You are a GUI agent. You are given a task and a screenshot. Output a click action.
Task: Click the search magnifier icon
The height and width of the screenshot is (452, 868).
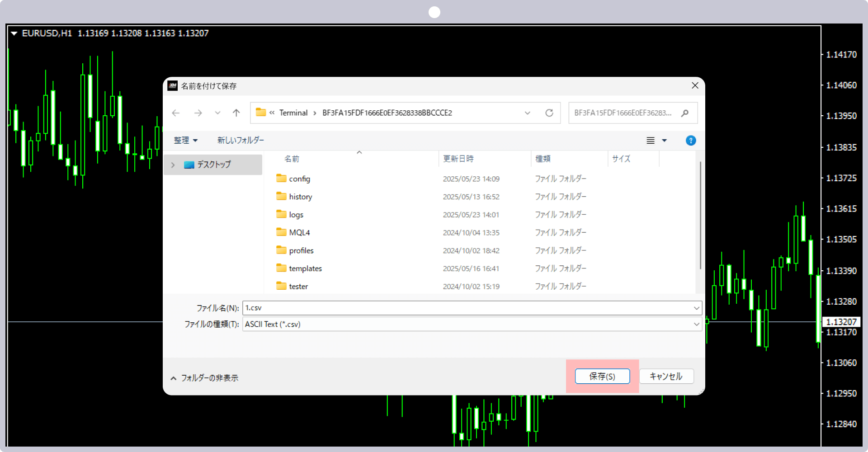pos(685,113)
